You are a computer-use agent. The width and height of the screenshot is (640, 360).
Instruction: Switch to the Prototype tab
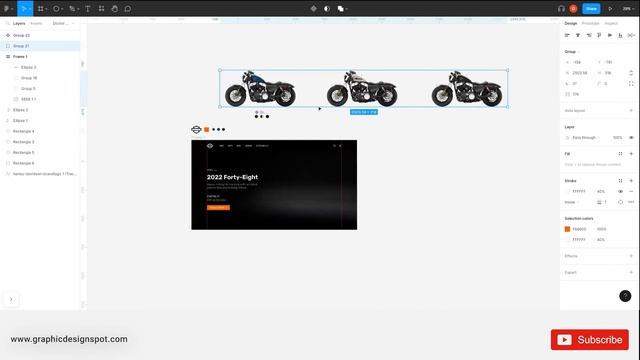(x=591, y=23)
